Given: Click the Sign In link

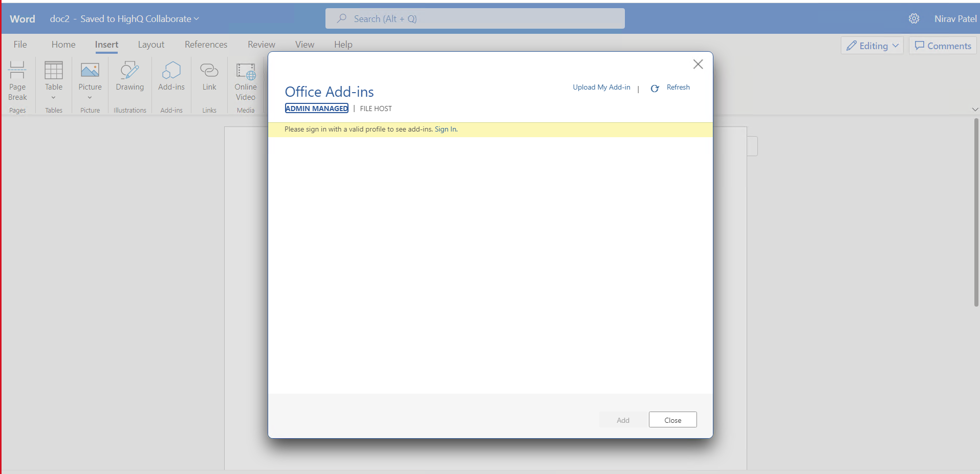Looking at the screenshot, I should (445, 129).
